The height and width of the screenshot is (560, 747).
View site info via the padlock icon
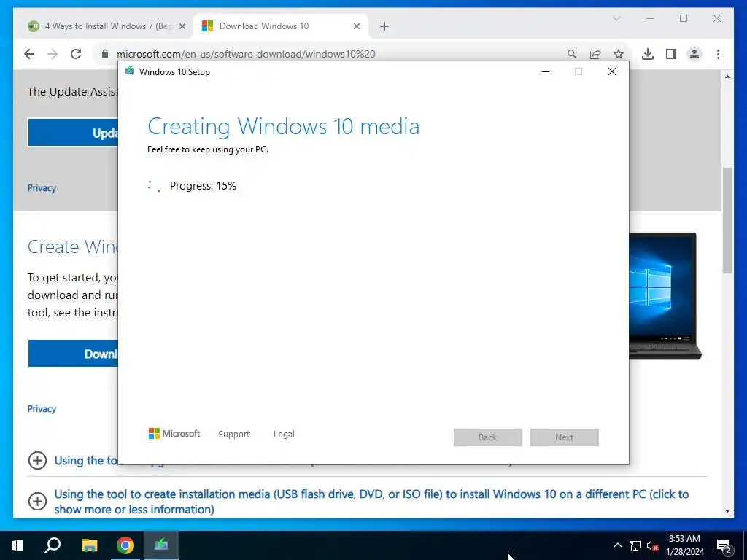coord(105,54)
